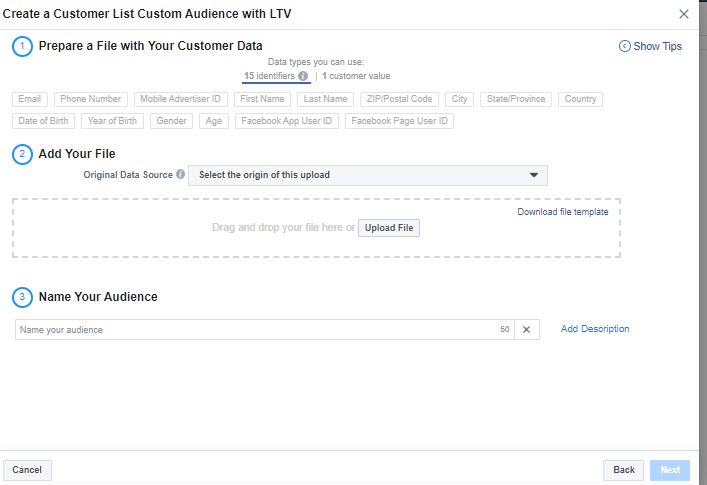Click the dropdown arrow of origin selector
The image size is (707, 485).
tap(533, 175)
